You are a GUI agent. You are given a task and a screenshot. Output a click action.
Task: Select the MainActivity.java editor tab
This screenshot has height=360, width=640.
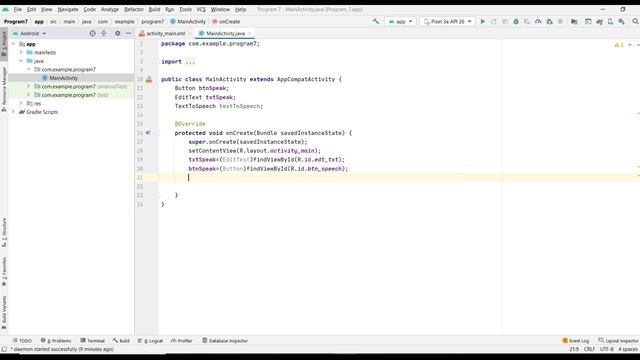pyautogui.click(x=225, y=33)
